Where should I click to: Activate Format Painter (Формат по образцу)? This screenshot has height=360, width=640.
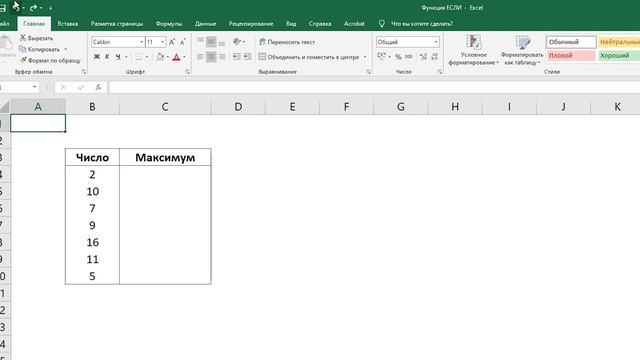pyautogui.click(x=50, y=60)
